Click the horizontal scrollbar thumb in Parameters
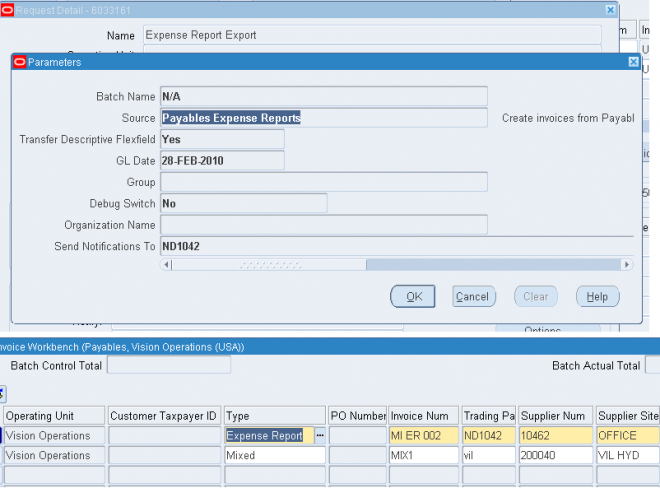The width and height of the screenshot is (660, 488). click(269, 264)
